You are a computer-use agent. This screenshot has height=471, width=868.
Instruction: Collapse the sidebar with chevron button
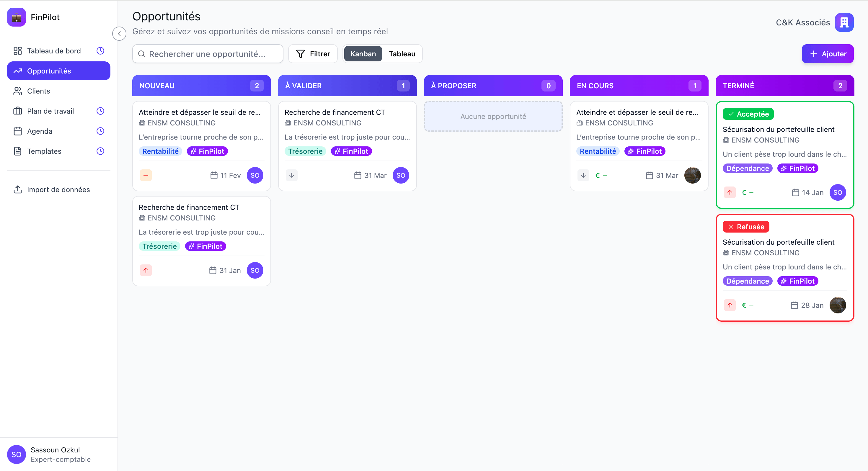coord(119,34)
